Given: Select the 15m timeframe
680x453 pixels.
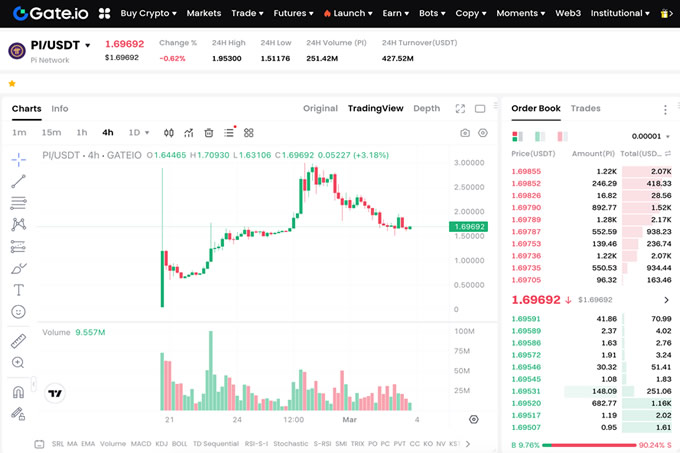Looking at the screenshot, I should pos(51,133).
